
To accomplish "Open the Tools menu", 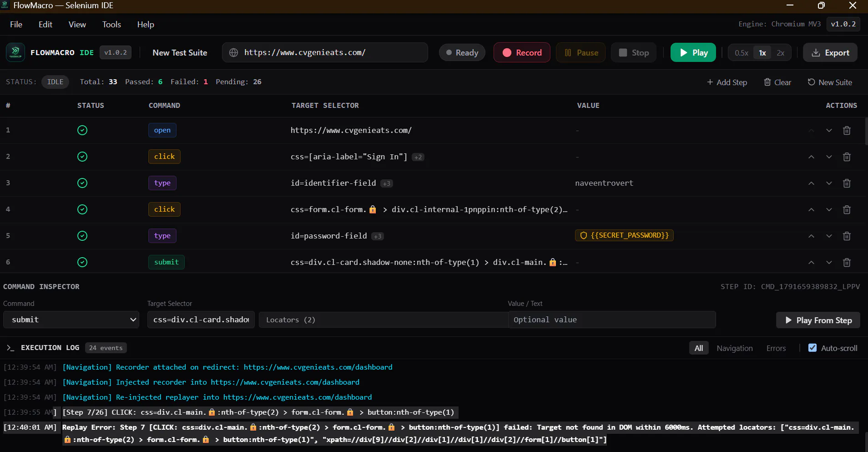I will (111, 25).
